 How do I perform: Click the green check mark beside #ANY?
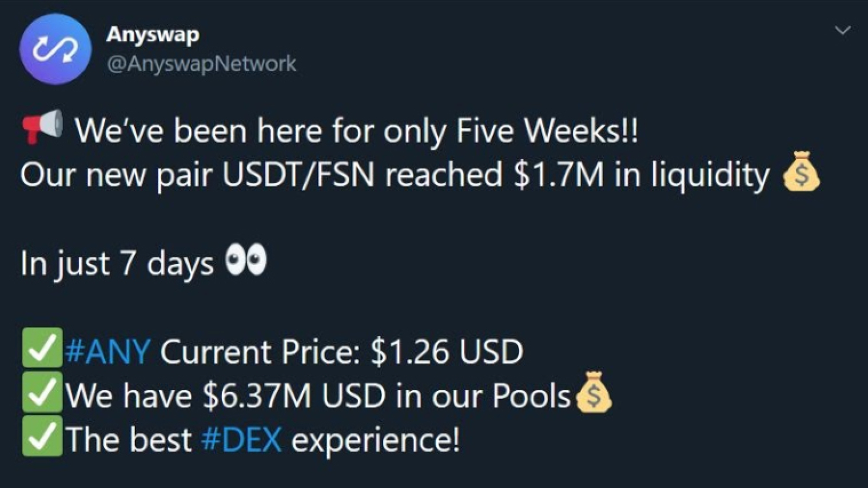click(x=42, y=348)
